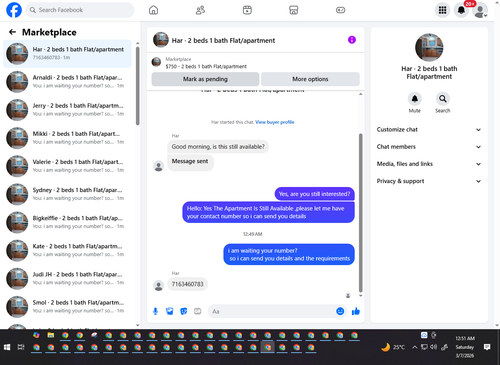Open Bigkelffie conversation in chat list
Screen dimensions: 500x365
(68, 222)
